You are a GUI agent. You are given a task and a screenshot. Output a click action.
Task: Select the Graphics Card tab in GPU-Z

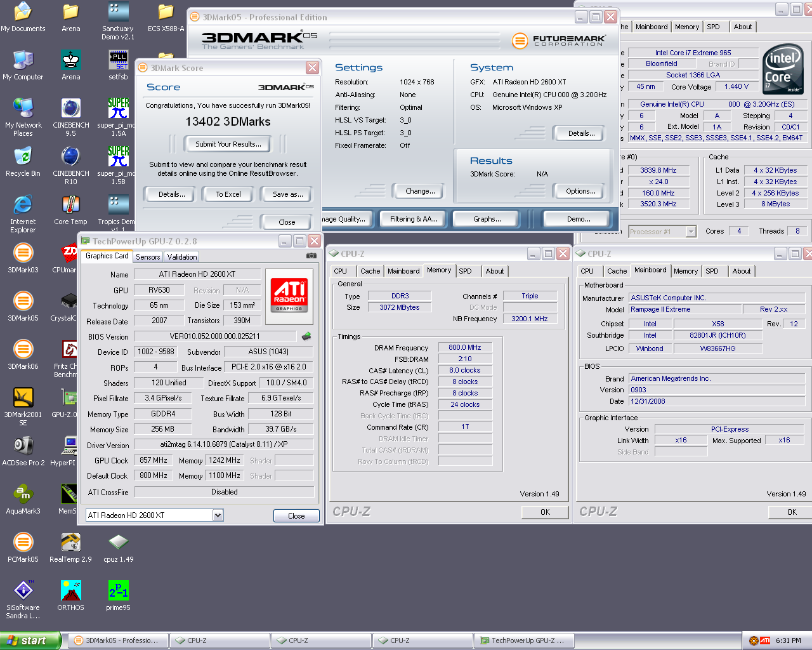[x=107, y=256]
